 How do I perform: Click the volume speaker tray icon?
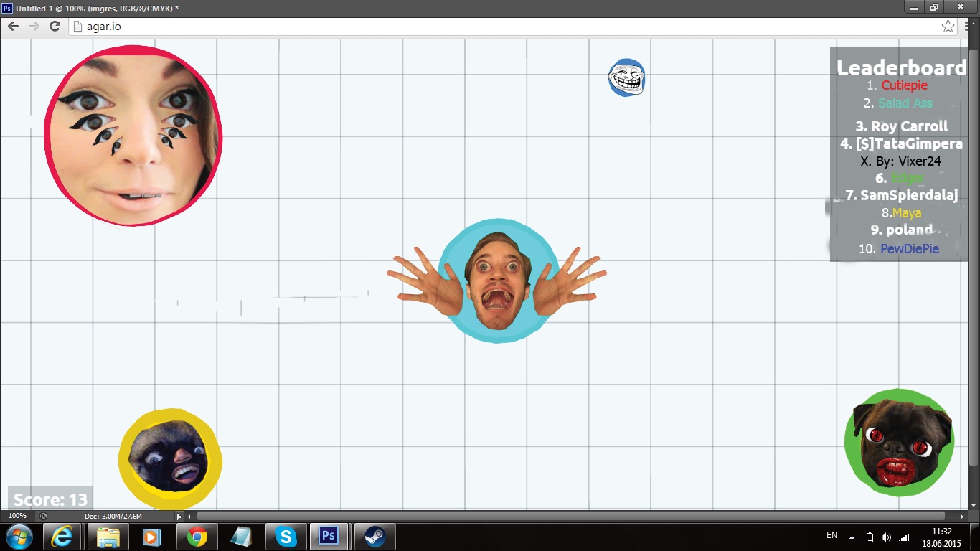coord(886,537)
